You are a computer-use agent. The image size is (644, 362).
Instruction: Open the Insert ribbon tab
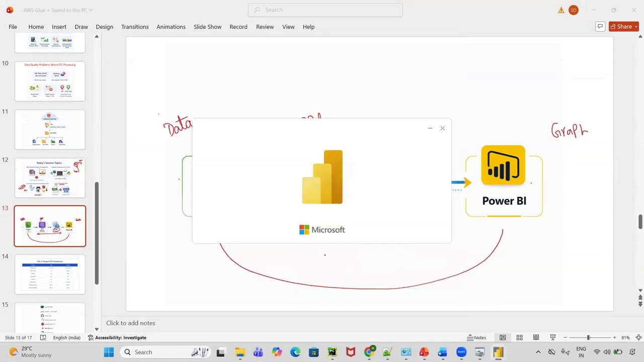59,27
